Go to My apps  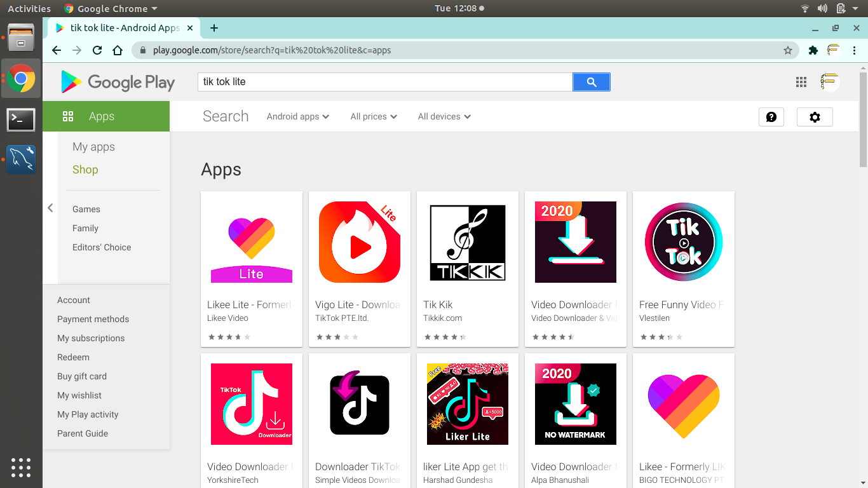(x=93, y=147)
